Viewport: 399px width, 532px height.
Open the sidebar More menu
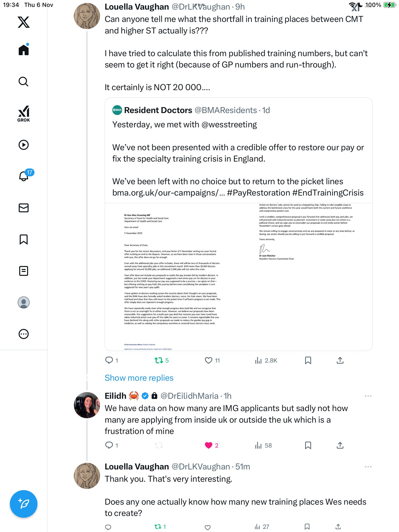(24, 334)
